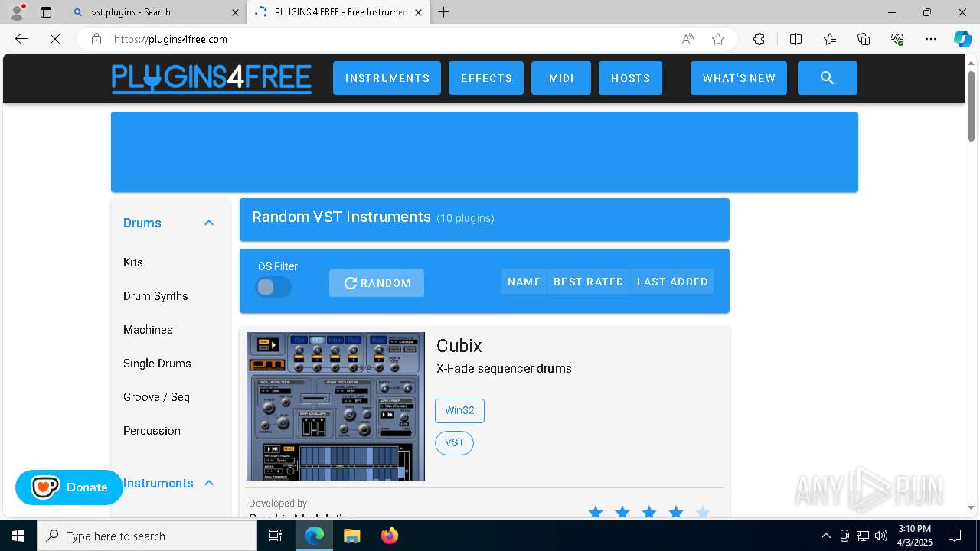Sort plugins by NAME
The width and height of the screenshot is (980, 551).
pyautogui.click(x=524, y=282)
